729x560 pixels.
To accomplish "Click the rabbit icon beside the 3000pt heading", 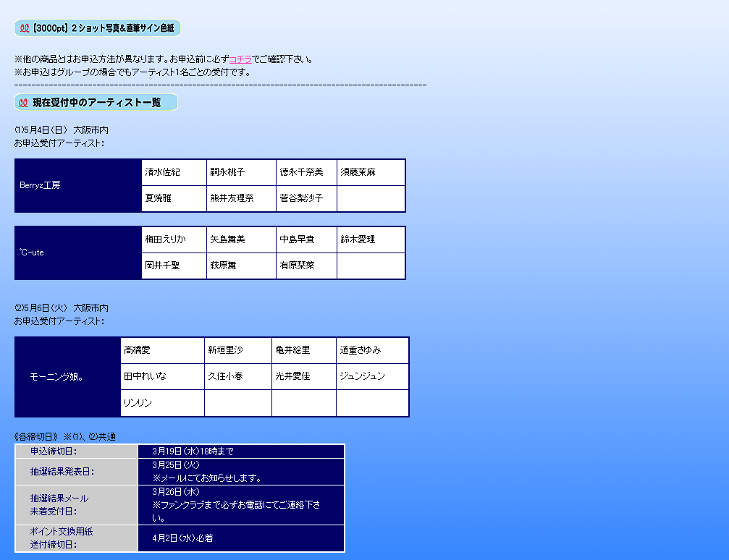I will [x=25, y=28].
